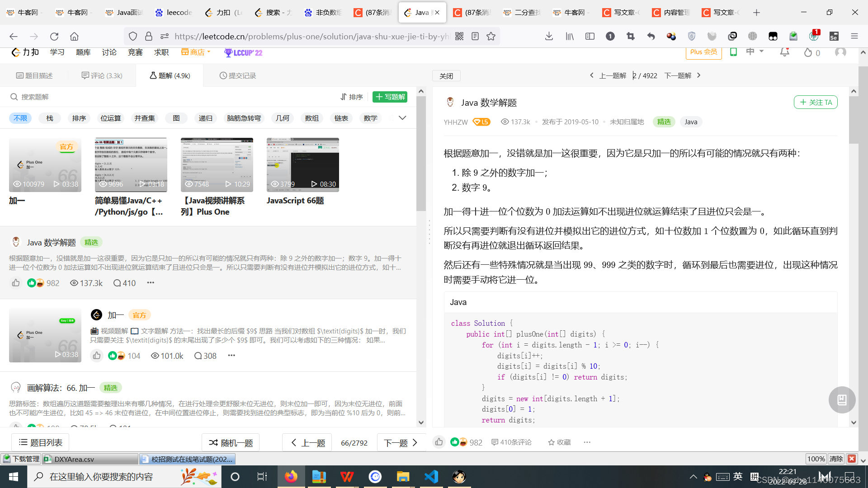
Task: Open Firefox library icon
Action: (x=570, y=37)
